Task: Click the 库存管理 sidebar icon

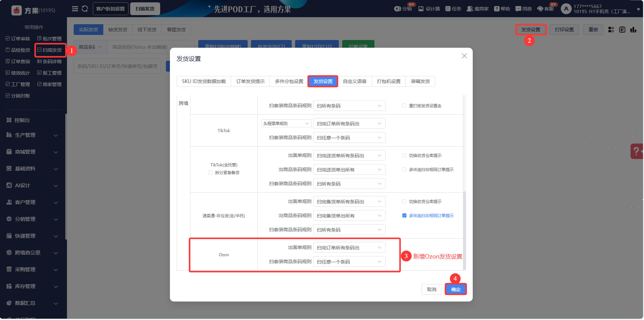Action: [9, 286]
